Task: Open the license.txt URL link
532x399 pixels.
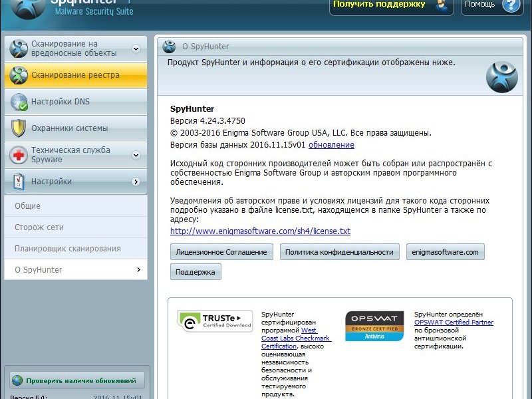Action: coord(260,231)
